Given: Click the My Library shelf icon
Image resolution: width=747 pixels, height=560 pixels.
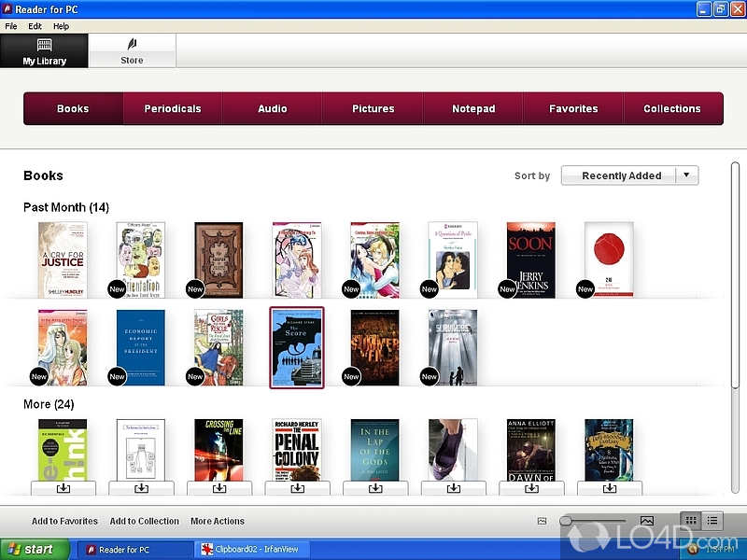Looking at the screenshot, I should coord(44,44).
